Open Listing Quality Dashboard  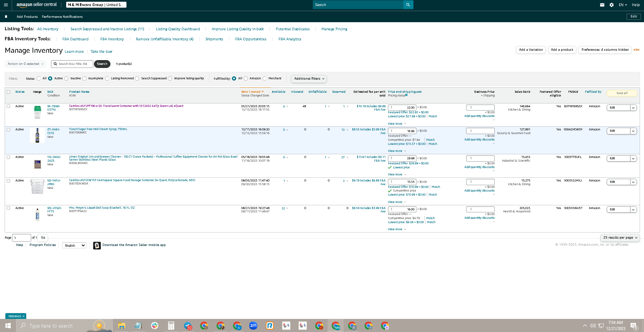(x=178, y=29)
